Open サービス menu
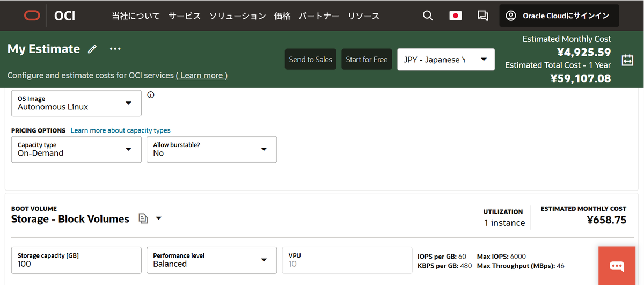This screenshot has width=644, height=285. coord(185,16)
